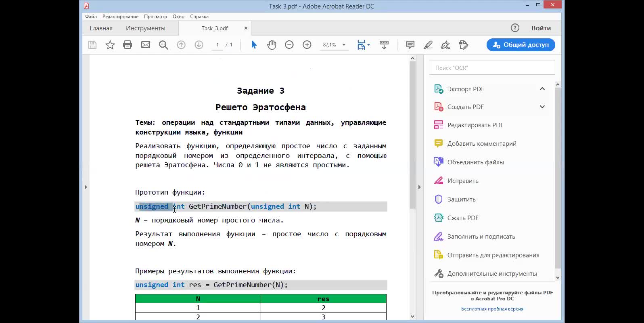Zoom out with the minus icon

[289, 45]
